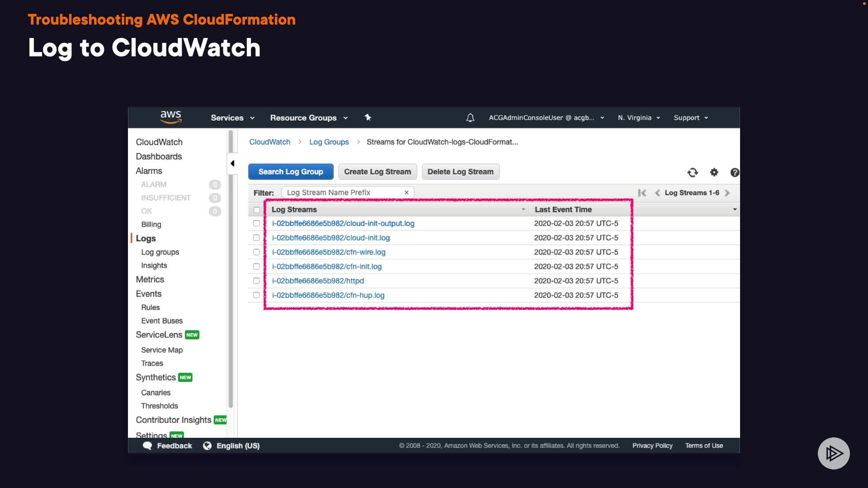Select the httpd log stream checkbox

[x=256, y=281]
